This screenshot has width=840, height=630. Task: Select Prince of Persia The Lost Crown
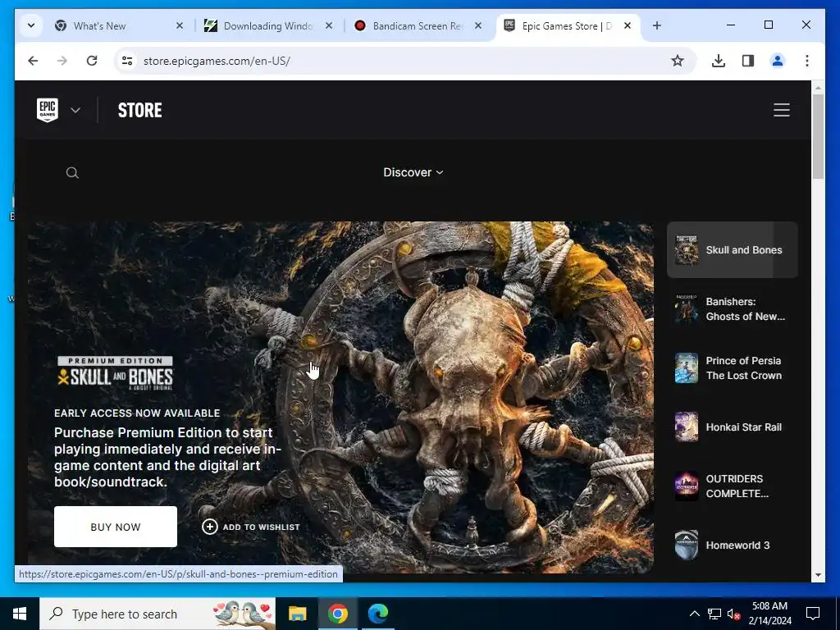(x=732, y=368)
